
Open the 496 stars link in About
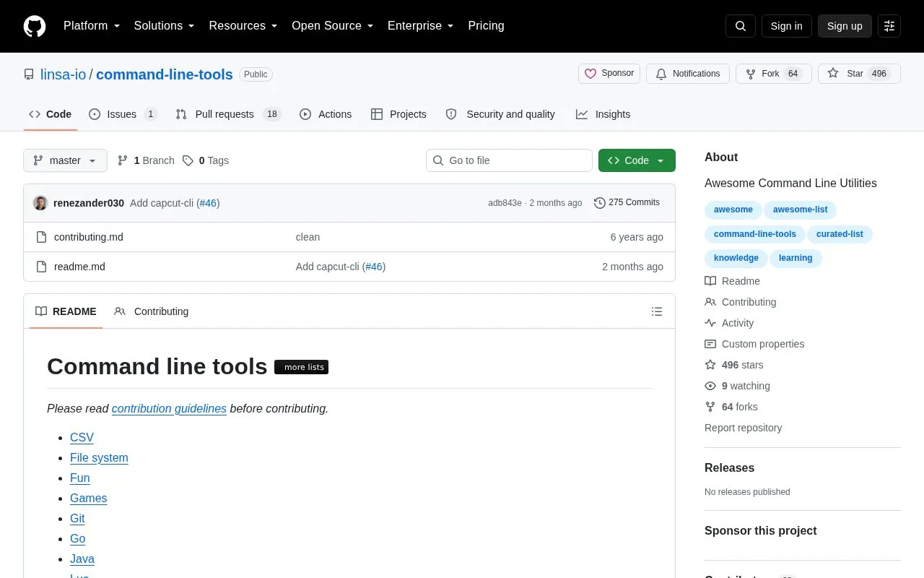(734, 365)
